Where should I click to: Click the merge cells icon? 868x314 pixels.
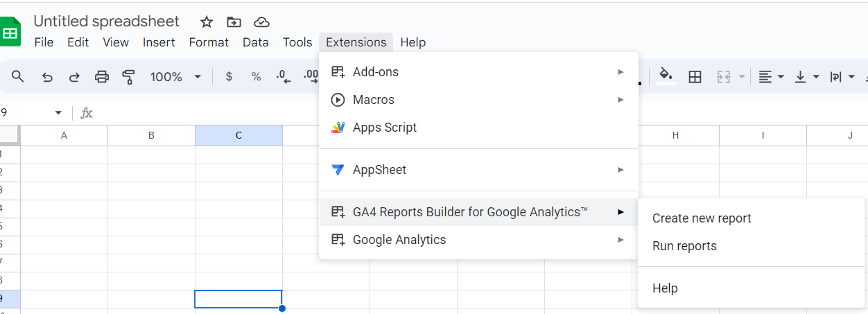coord(724,77)
